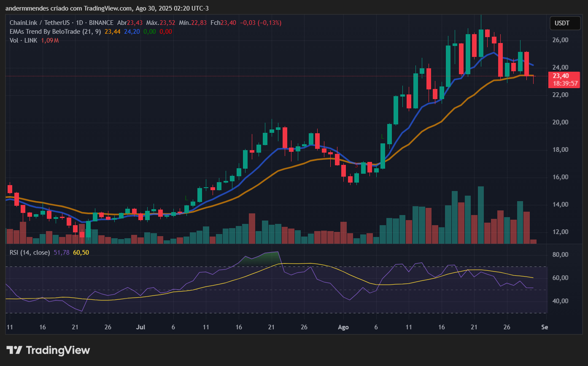Click the TradingView wordmark at bottom left

(58, 350)
